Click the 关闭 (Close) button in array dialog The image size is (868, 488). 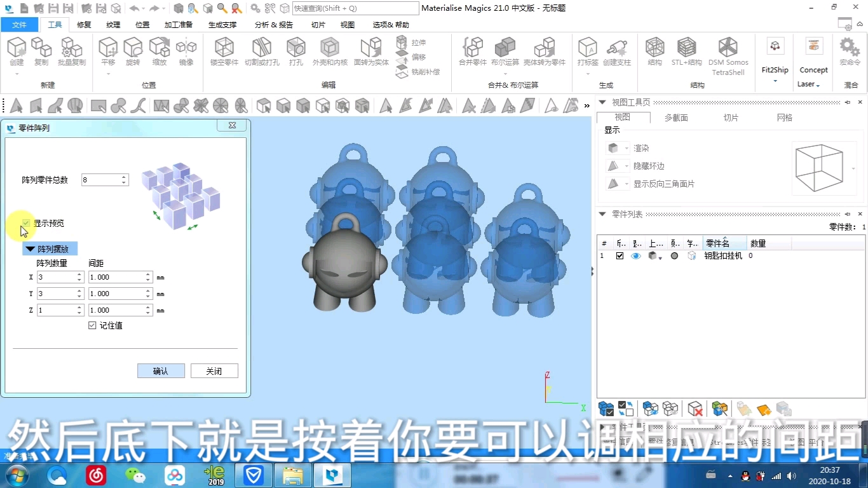(x=214, y=371)
